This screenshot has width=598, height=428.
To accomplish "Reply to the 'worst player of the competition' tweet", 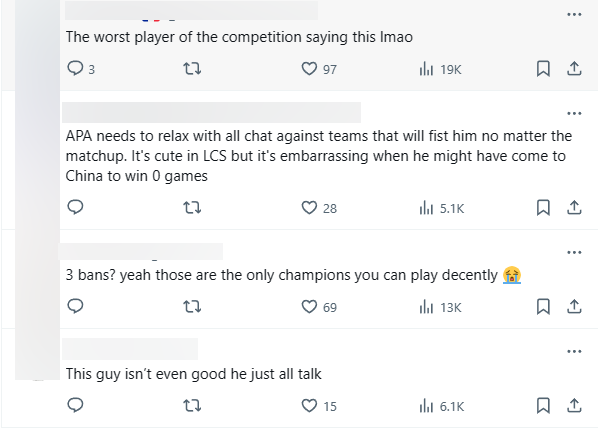I will pyautogui.click(x=80, y=69).
